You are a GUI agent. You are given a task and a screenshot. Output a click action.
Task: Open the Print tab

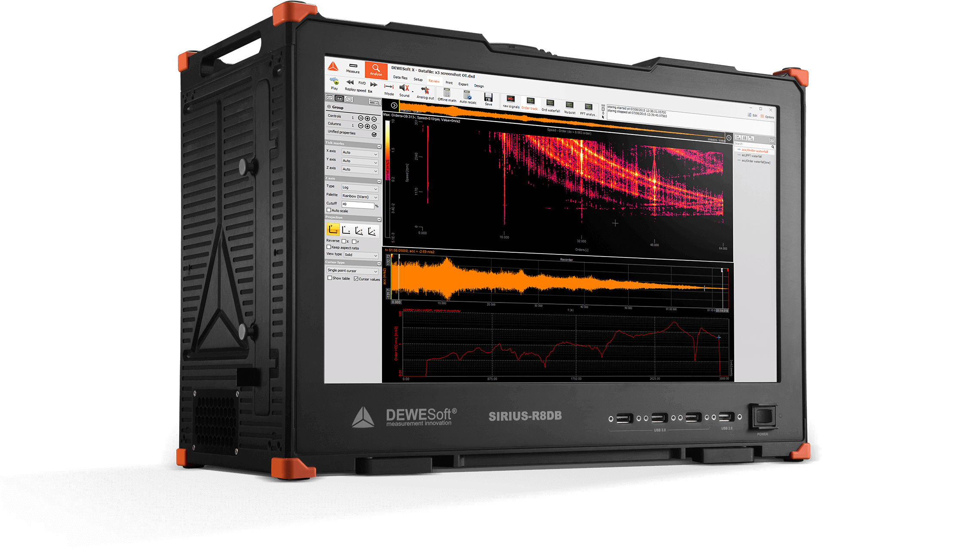[x=449, y=83]
